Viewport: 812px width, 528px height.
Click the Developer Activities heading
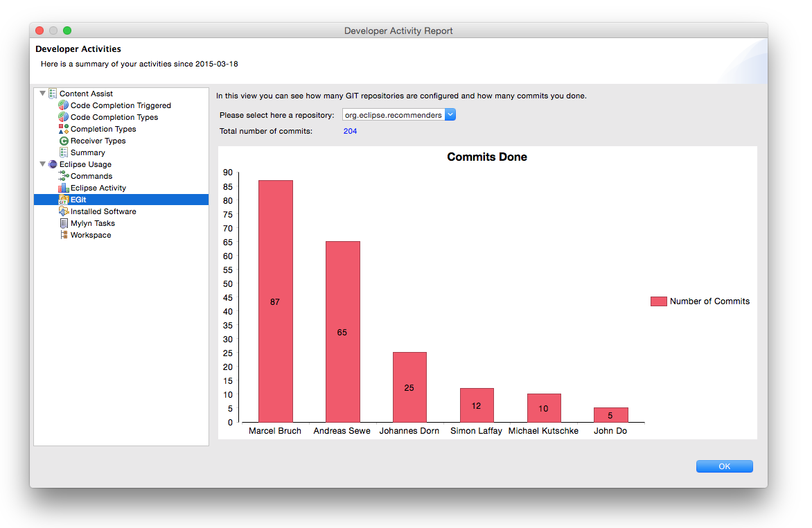click(78, 49)
